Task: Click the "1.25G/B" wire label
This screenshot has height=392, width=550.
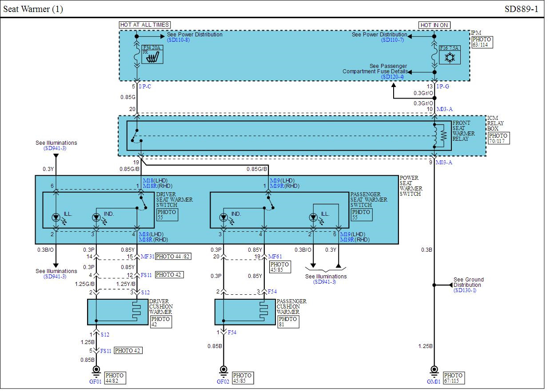Action: (x=84, y=284)
